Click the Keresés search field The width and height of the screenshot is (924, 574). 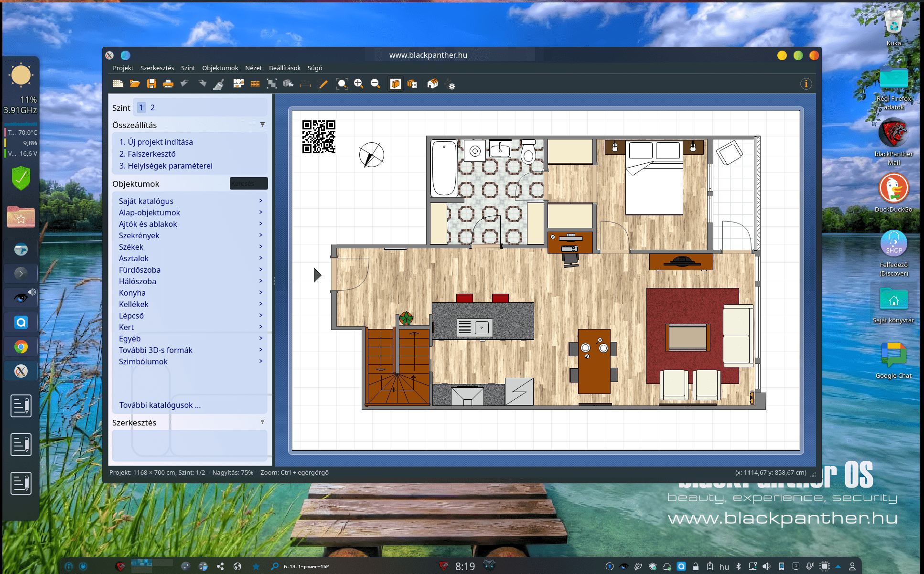click(248, 183)
